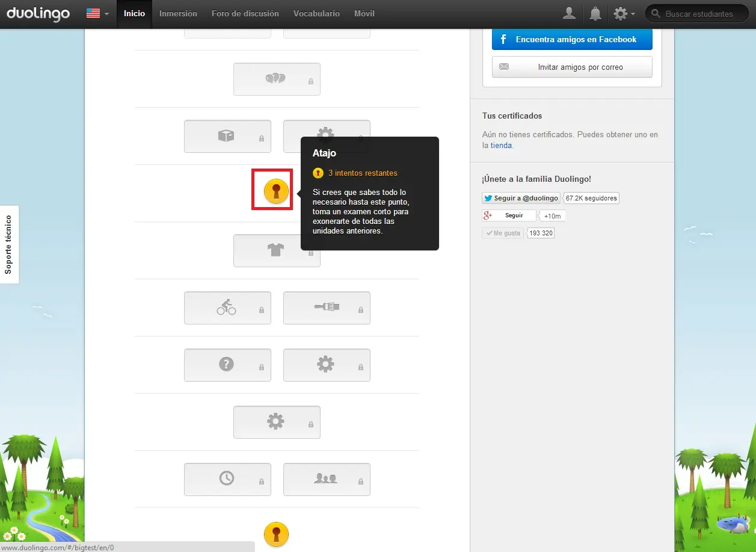Open the locked people group skill

(327, 479)
